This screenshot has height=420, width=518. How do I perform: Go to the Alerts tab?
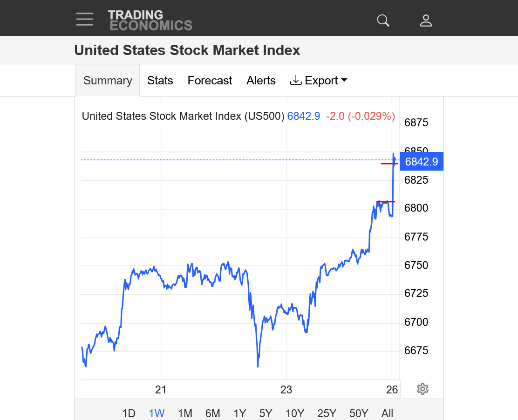coord(261,81)
